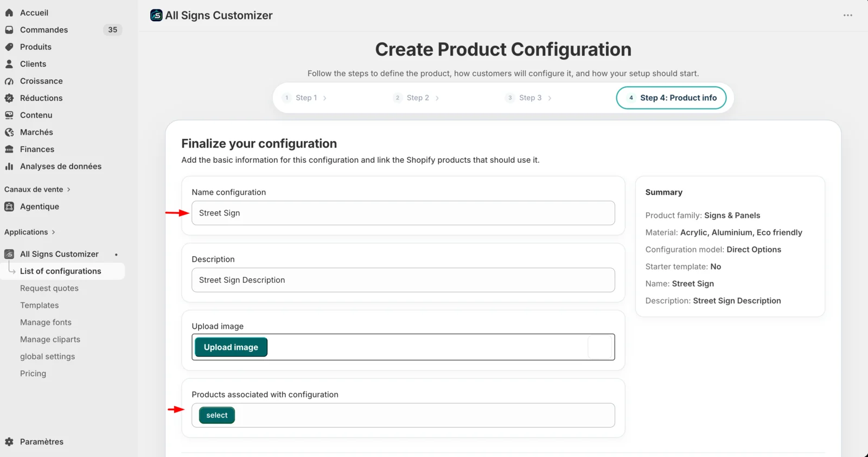Click the Accueil home icon
868x457 pixels.
pos(9,12)
